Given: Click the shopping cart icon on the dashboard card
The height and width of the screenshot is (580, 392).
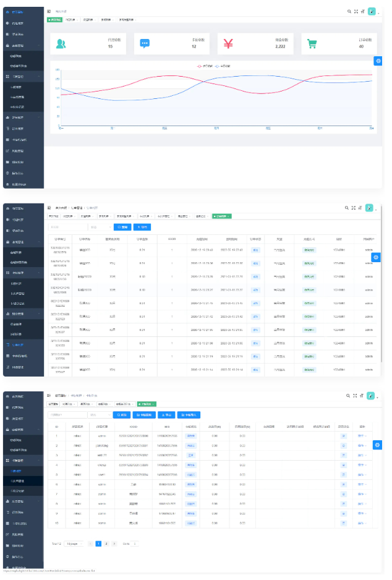Looking at the screenshot, I should click(x=312, y=44).
